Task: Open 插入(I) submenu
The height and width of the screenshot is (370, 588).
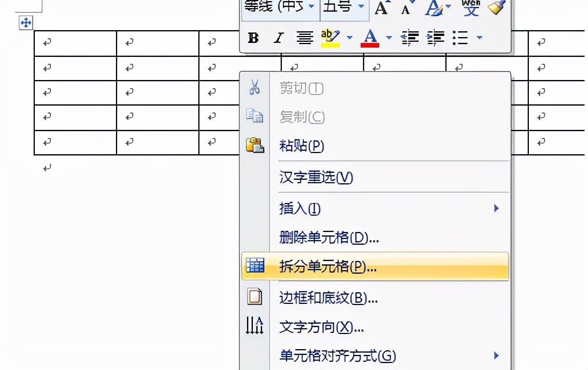Action: [x=375, y=208]
